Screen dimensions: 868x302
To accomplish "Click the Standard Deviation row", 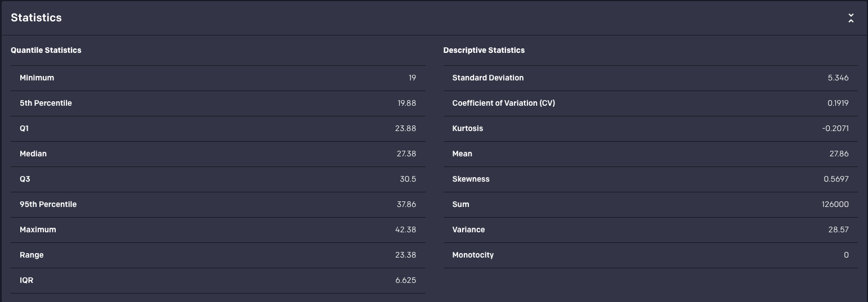I will [x=650, y=78].
